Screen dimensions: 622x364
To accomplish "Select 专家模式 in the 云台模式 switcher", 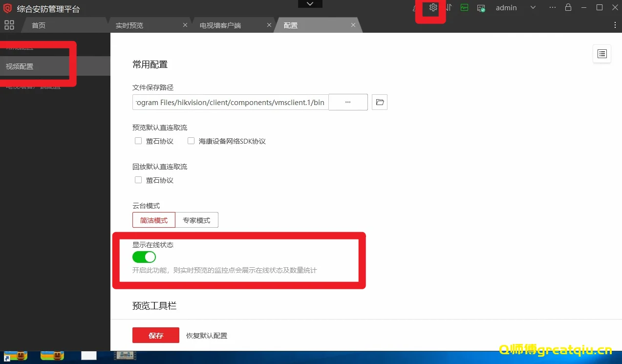I will click(x=196, y=220).
